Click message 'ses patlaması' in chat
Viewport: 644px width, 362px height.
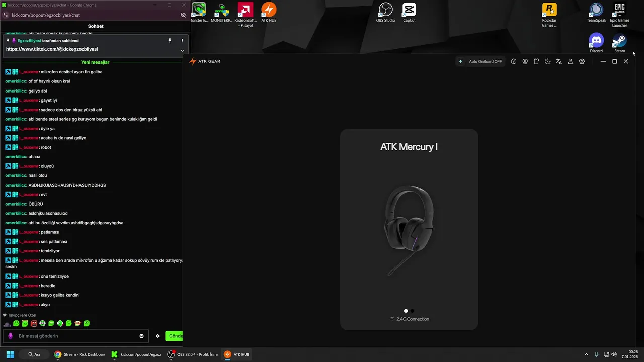click(x=54, y=242)
